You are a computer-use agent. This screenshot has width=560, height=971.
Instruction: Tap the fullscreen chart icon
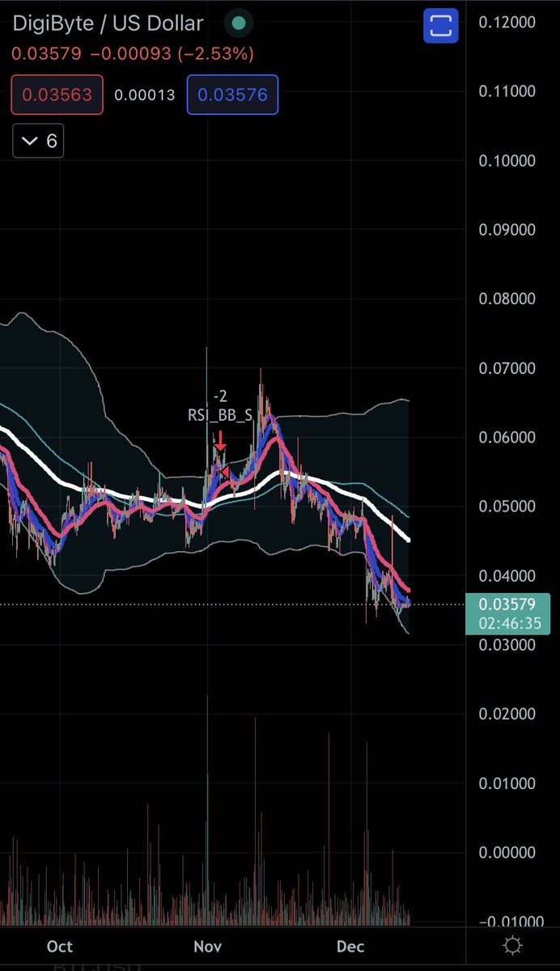[x=441, y=25]
